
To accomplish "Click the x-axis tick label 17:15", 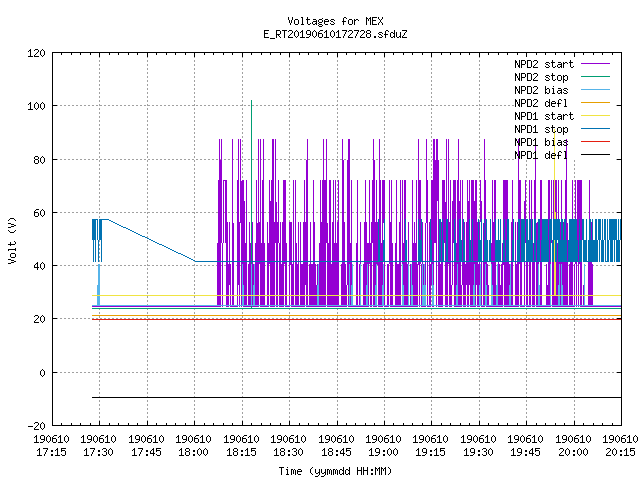I will (51, 452).
